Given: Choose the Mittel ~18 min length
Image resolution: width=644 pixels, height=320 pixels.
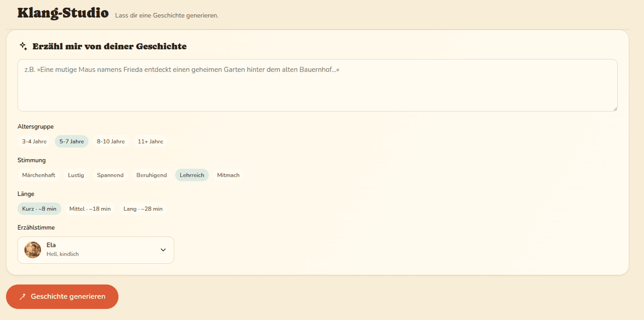Looking at the screenshot, I should click(90, 209).
